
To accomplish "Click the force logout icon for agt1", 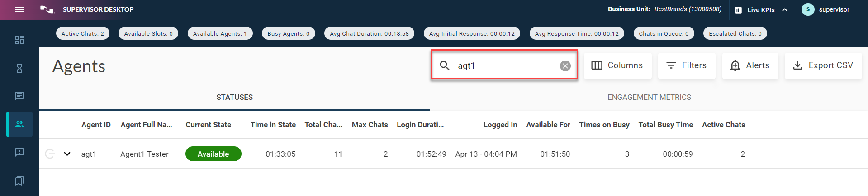I will [x=50, y=154].
